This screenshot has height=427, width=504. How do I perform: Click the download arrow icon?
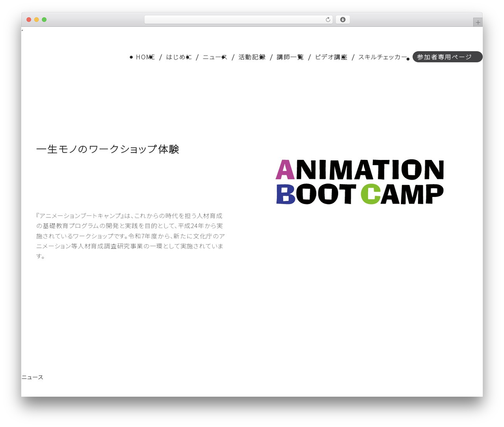[x=343, y=20]
